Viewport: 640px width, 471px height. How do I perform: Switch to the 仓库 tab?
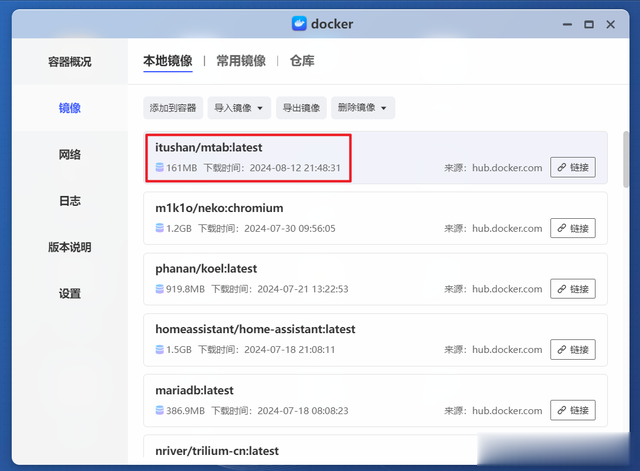point(302,61)
